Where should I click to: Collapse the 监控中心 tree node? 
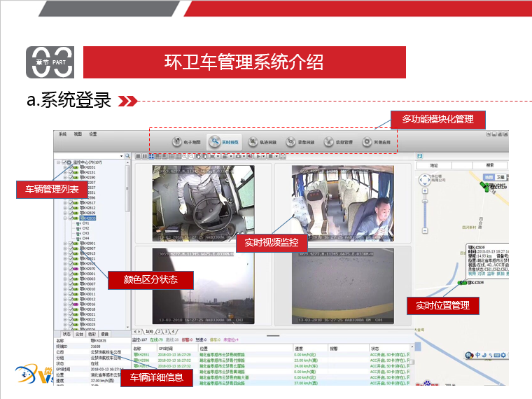59,162
